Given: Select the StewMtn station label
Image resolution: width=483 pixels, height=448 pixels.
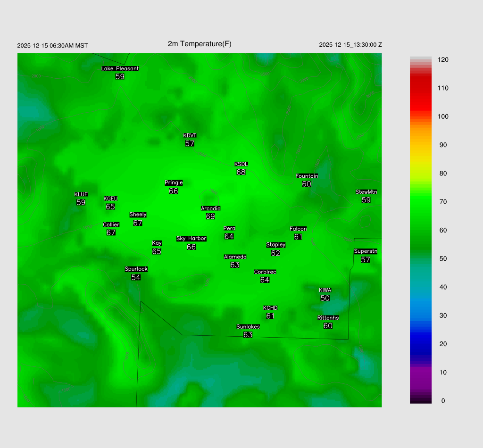Looking at the screenshot, I should coord(366,192).
